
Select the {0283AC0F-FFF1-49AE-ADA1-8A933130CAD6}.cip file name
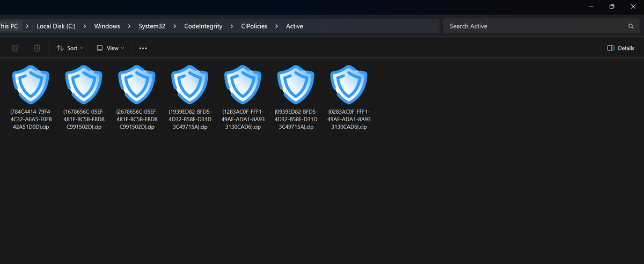click(x=349, y=119)
